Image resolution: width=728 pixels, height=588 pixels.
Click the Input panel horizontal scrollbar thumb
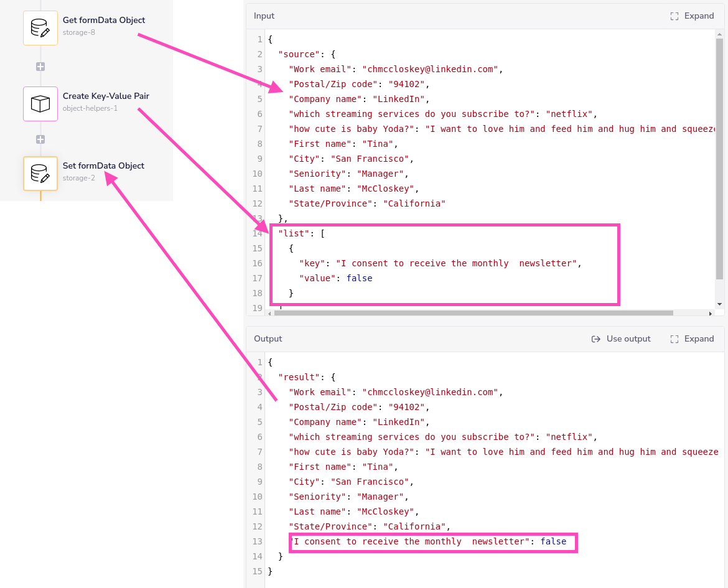pos(473,314)
